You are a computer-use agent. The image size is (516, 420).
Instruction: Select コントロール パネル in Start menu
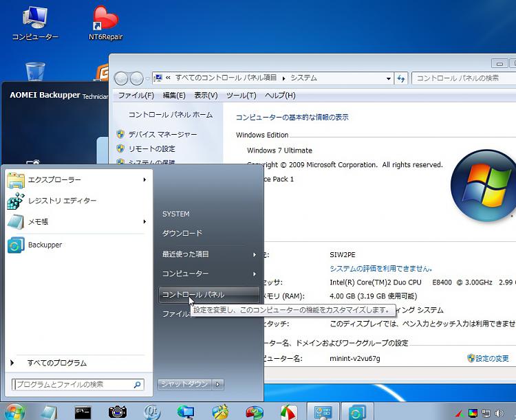click(209, 295)
